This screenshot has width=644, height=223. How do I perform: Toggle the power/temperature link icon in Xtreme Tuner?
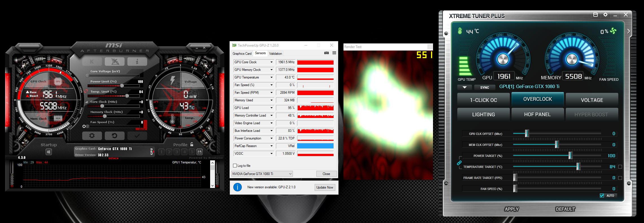(x=459, y=163)
